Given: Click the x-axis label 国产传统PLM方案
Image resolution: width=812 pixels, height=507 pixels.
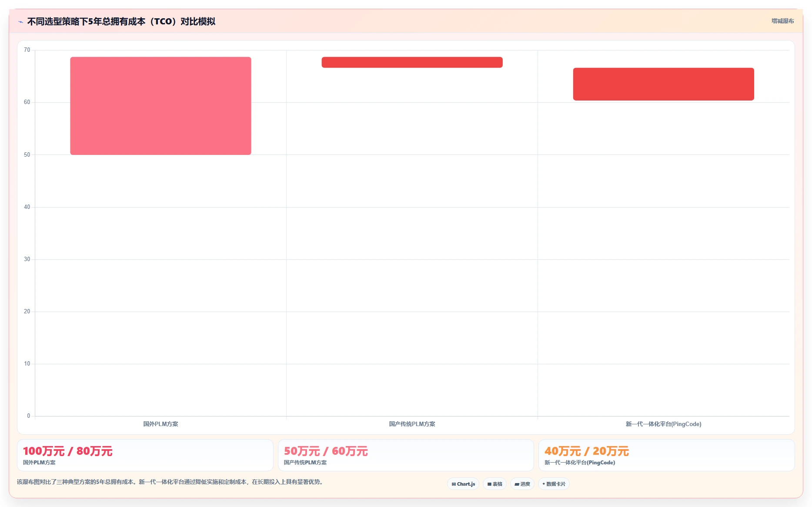Looking at the screenshot, I should pyautogui.click(x=412, y=424).
